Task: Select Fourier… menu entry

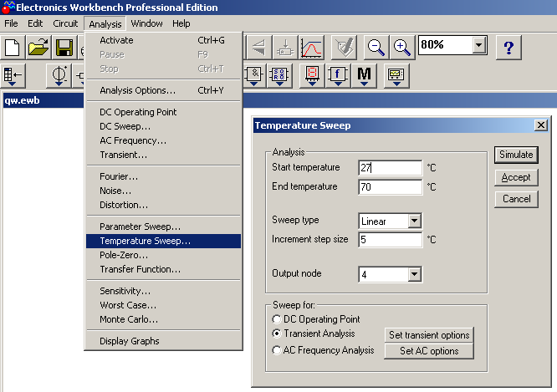Action: coord(163,176)
